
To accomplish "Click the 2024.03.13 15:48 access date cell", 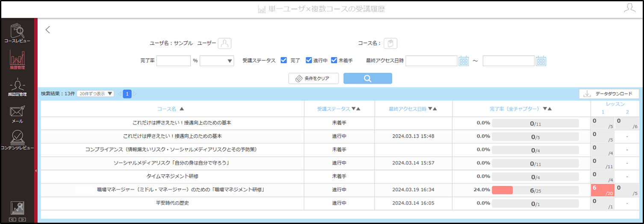I will 413,136.
